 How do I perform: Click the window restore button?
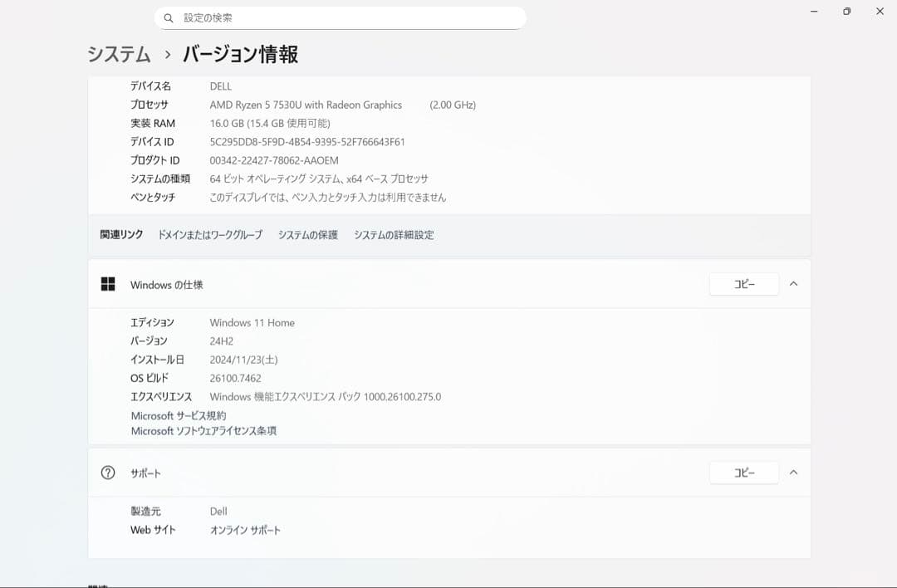pos(846,11)
